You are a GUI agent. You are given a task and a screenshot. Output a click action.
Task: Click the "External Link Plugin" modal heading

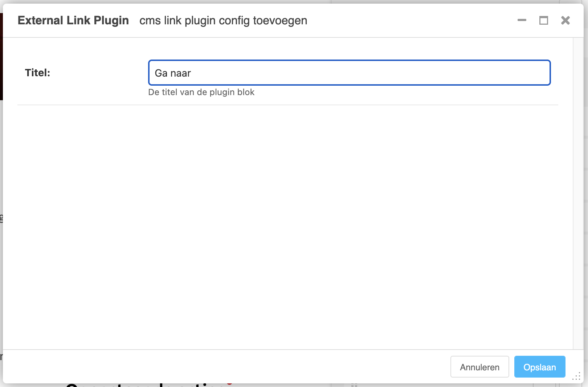[x=73, y=20]
